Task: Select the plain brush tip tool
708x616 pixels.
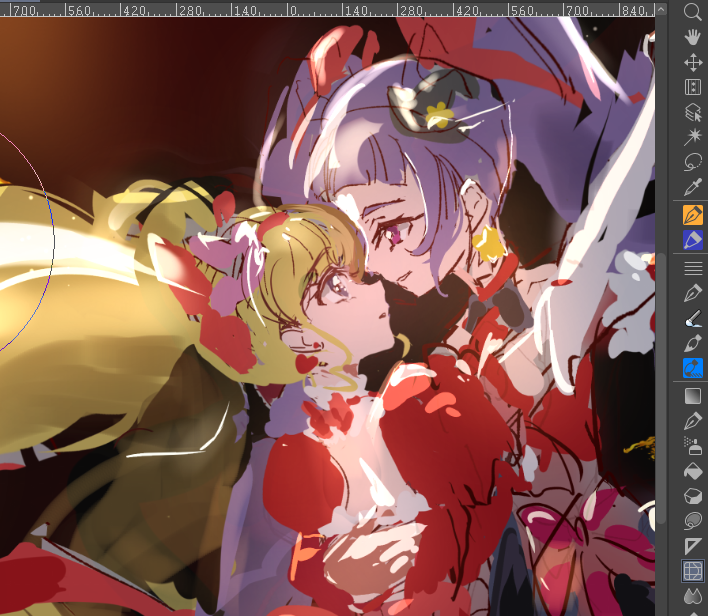Action: click(x=693, y=344)
